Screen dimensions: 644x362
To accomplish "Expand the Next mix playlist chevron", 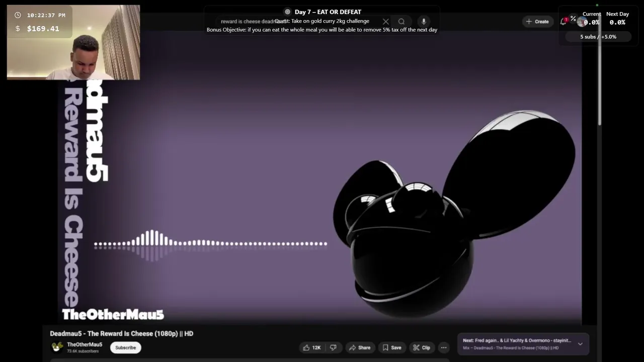I will [580, 344].
